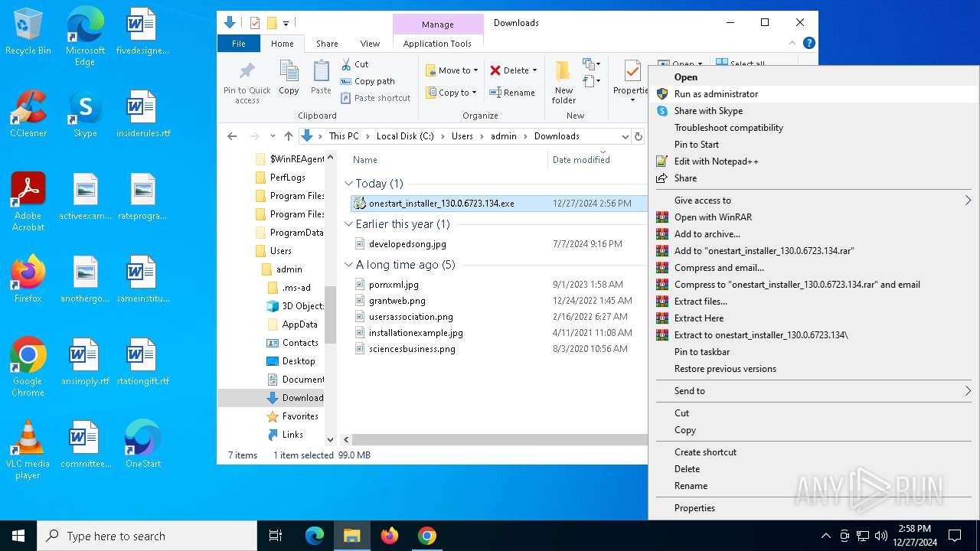Image resolution: width=980 pixels, height=551 pixels.
Task: Select PerfLogs folder in the tree
Action: [x=287, y=178]
